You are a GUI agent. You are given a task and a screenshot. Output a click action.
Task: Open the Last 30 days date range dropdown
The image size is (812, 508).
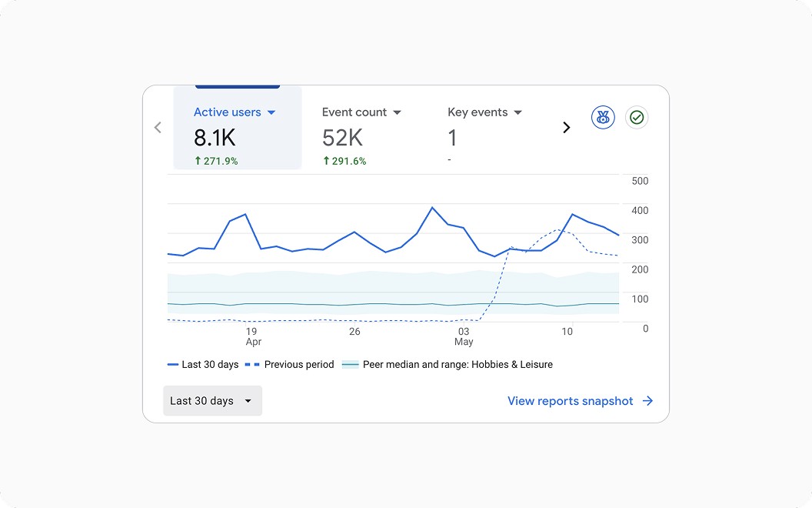pyautogui.click(x=212, y=401)
